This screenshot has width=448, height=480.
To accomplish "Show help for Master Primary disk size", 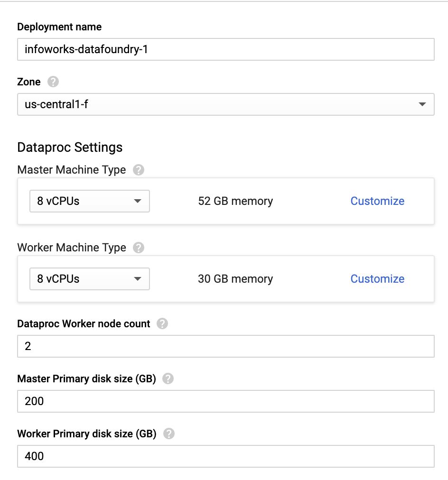I will [x=168, y=378].
